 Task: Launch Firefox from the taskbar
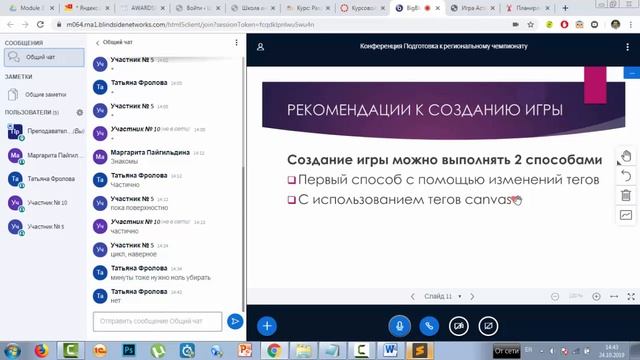click(x=41, y=351)
